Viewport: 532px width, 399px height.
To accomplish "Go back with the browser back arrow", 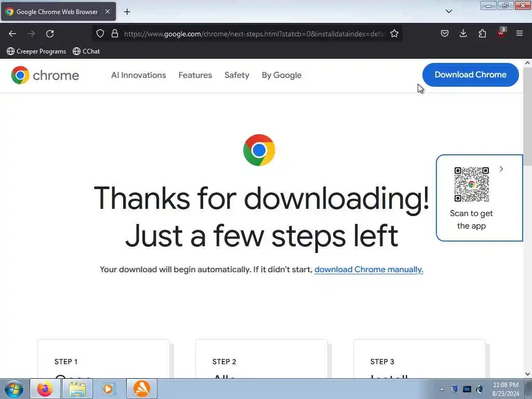I will [x=12, y=34].
